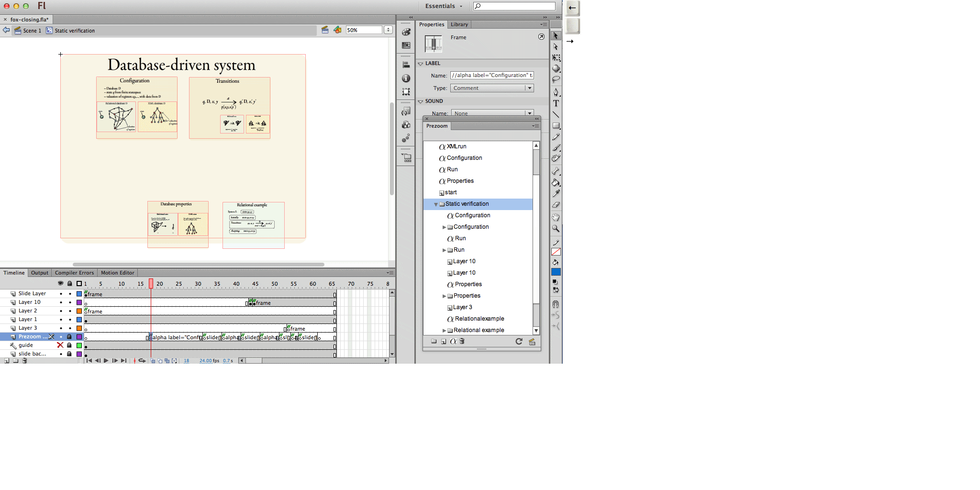This screenshot has width=980, height=490.
Task: Select the Hand tool
Action: 556,217
